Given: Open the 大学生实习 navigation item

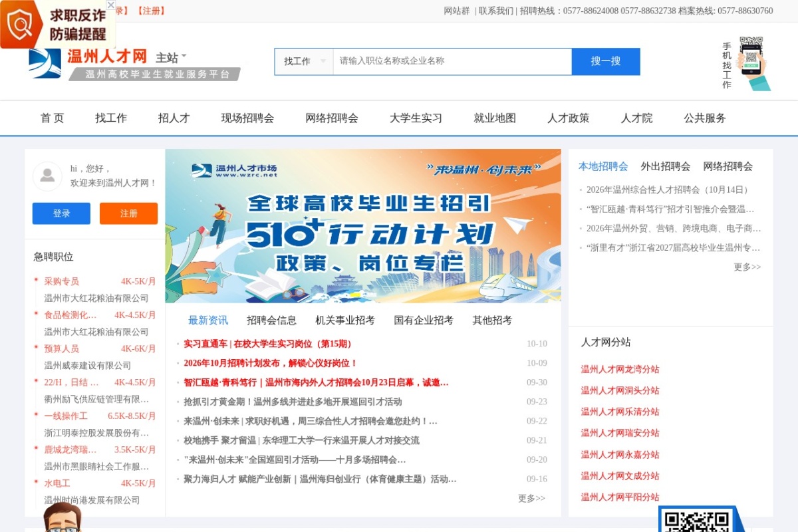Looking at the screenshot, I should click(416, 118).
